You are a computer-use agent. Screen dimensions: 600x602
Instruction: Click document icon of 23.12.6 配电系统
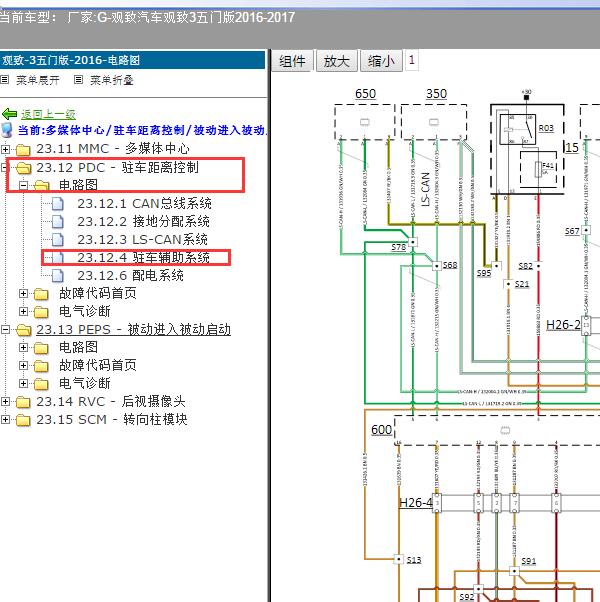tap(58, 275)
